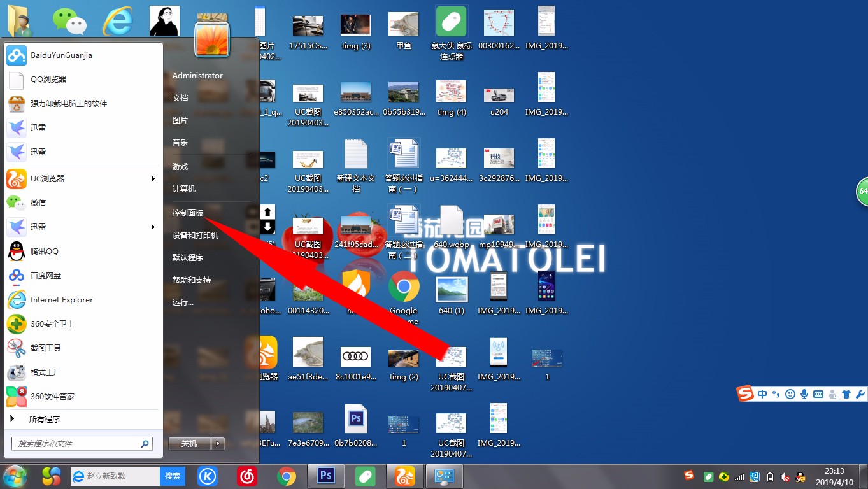868x489 pixels.
Task: Open 计算机 from the Start menu
Action: 184,188
